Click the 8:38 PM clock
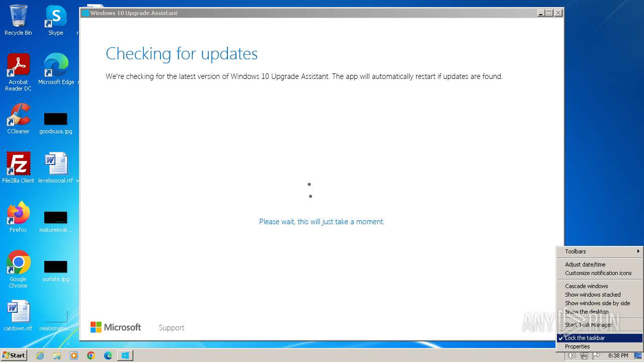This screenshot has width=644, height=362. point(618,355)
